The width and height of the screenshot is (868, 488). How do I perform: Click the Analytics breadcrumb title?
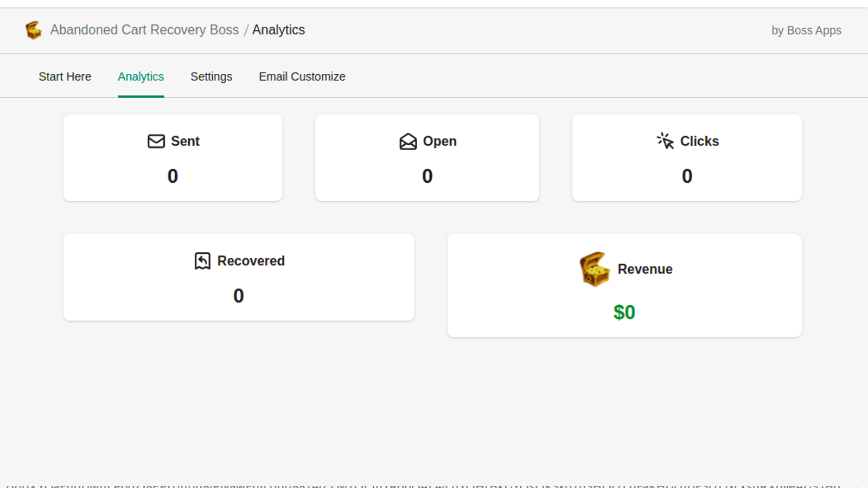(278, 30)
